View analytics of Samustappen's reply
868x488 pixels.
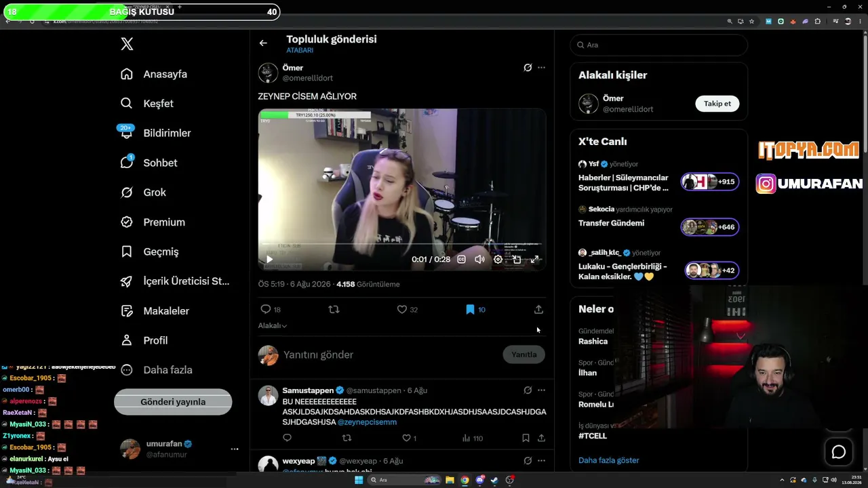tap(472, 439)
